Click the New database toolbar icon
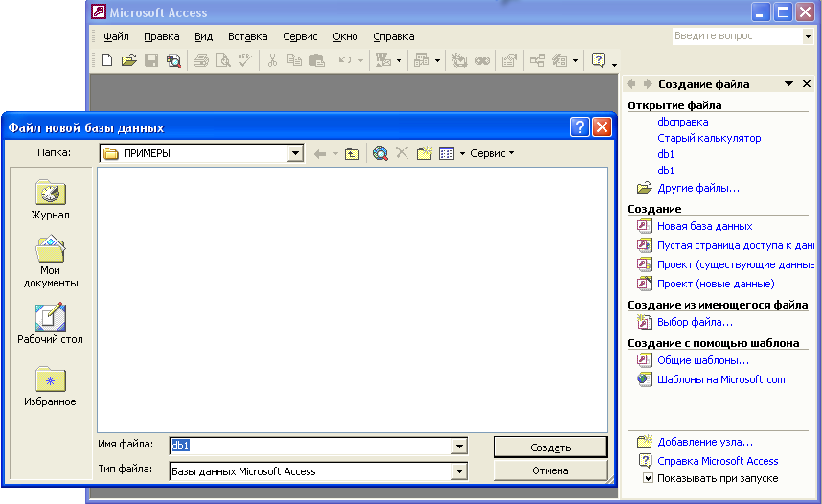The width and height of the screenshot is (822, 504). (107, 60)
